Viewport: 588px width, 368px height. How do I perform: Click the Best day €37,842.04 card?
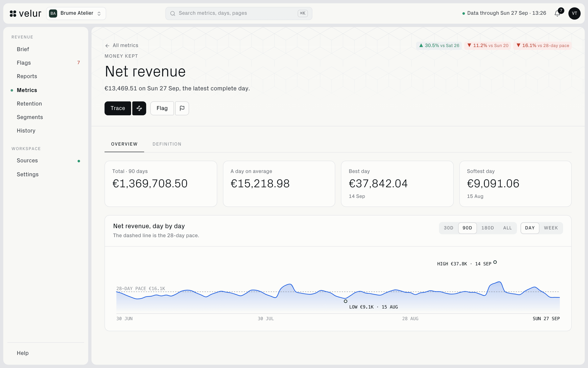point(397,184)
